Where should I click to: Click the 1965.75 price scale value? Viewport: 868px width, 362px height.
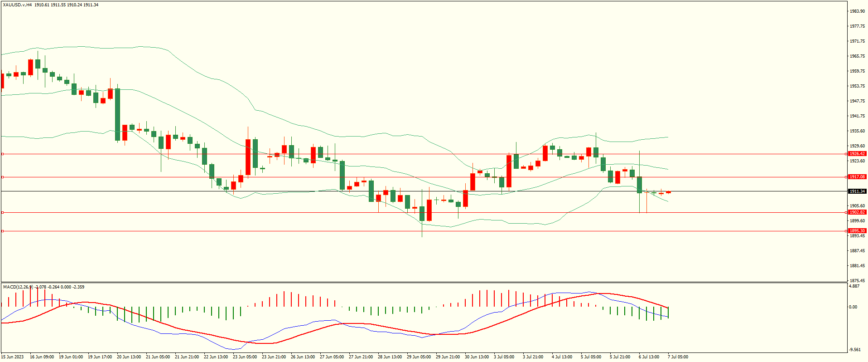click(x=857, y=56)
